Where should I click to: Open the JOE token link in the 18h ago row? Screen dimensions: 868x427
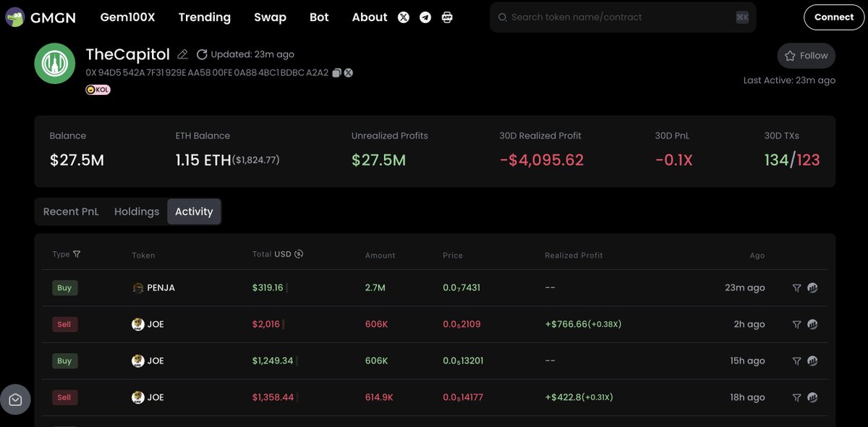click(x=156, y=397)
